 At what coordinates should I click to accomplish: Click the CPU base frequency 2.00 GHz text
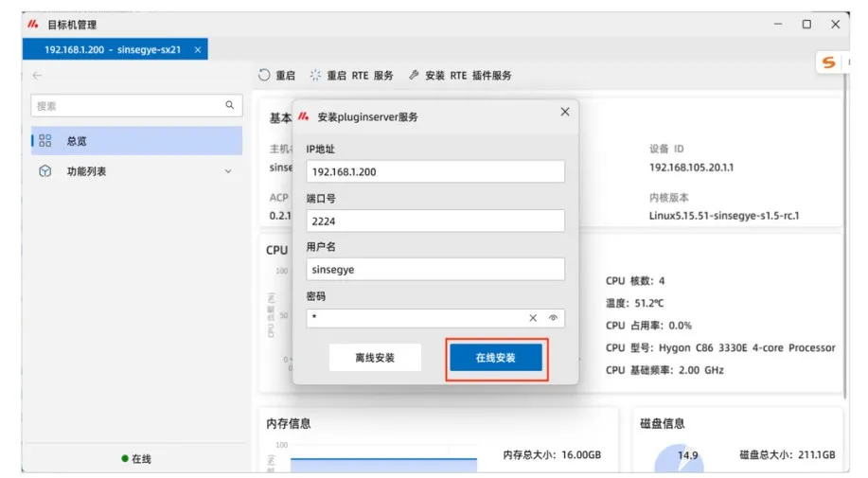[664, 370]
